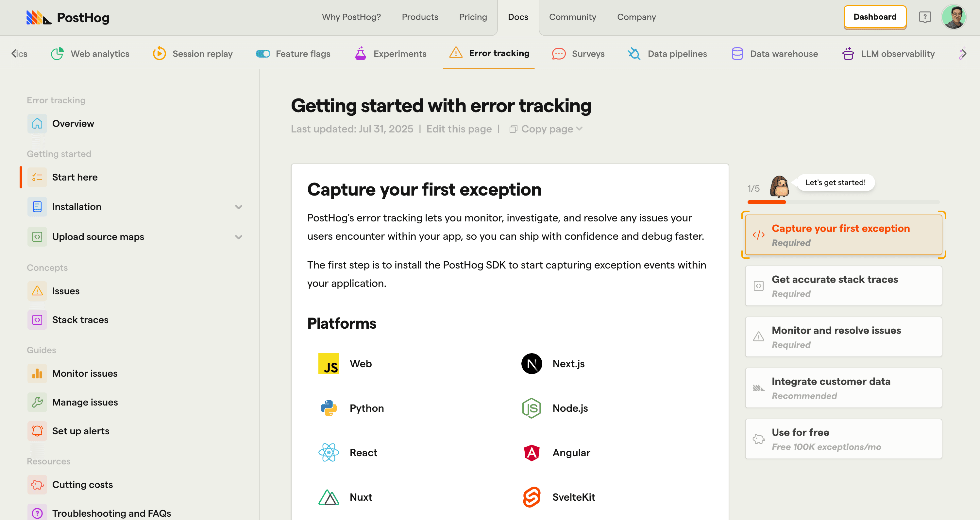Click the Web analytics pie chart icon

[x=58, y=54]
